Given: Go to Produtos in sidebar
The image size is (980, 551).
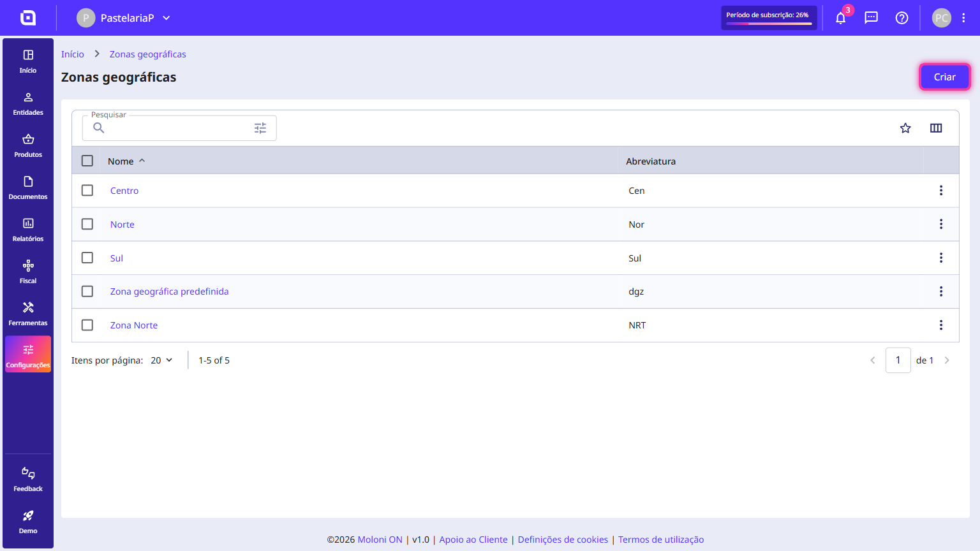Looking at the screenshot, I should pyautogui.click(x=28, y=146).
